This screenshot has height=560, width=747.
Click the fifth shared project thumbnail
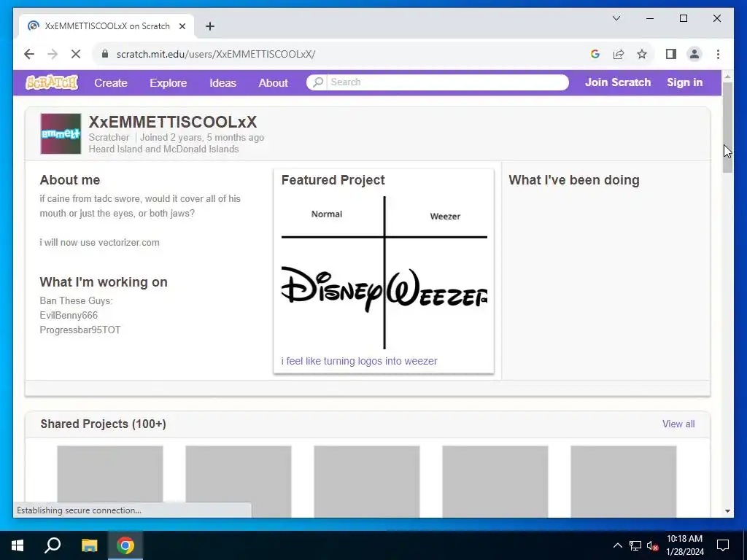[624, 481]
